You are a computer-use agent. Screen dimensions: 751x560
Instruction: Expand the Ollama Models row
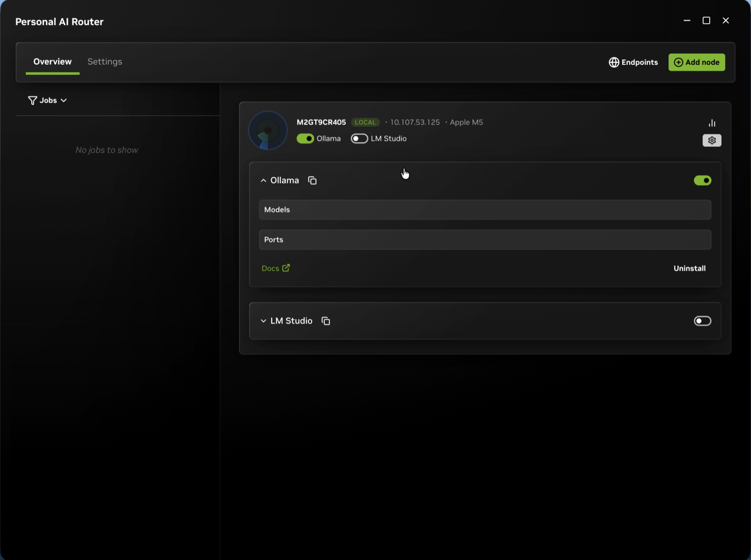(485, 210)
